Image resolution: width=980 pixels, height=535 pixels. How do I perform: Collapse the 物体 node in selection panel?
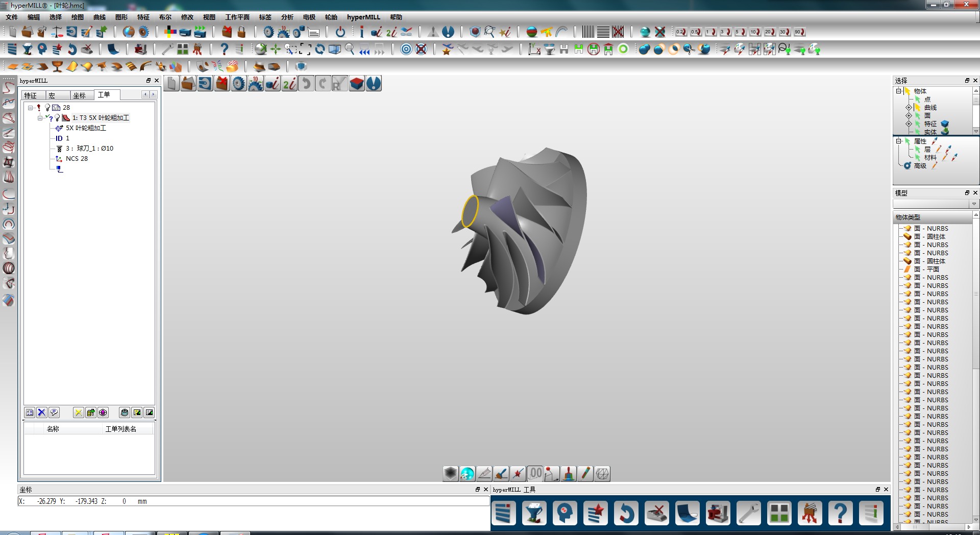coord(899,91)
